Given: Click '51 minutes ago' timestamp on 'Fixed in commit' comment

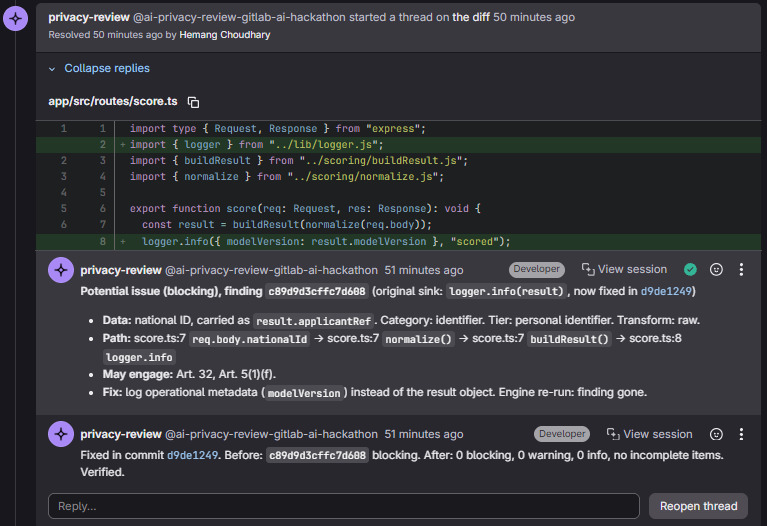Looking at the screenshot, I should pos(424,434).
